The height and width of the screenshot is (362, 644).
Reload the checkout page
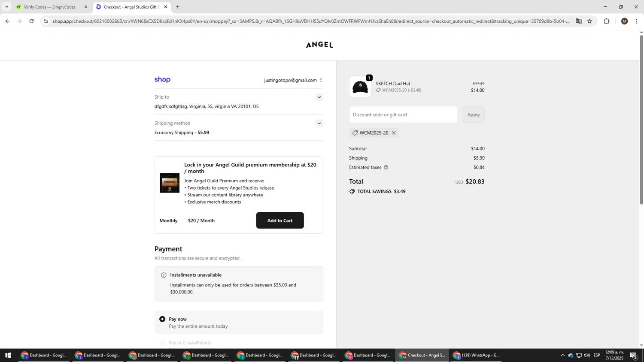coord(31,21)
